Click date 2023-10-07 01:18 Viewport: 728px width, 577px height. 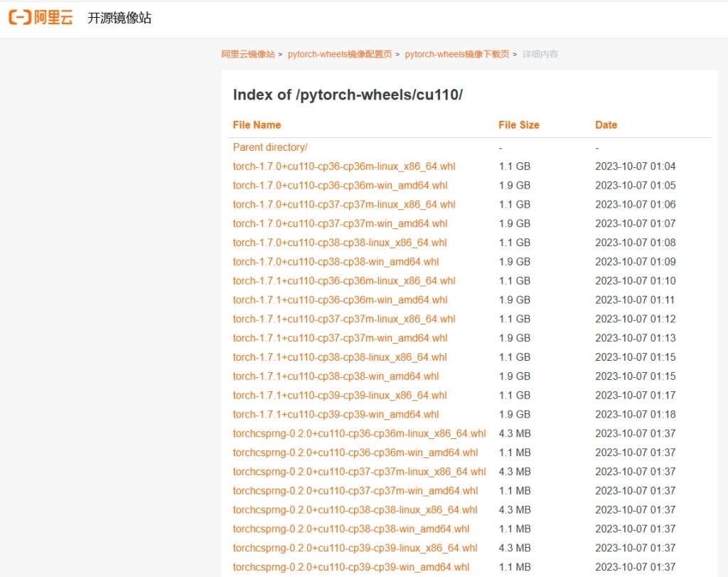(x=635, y=414)
